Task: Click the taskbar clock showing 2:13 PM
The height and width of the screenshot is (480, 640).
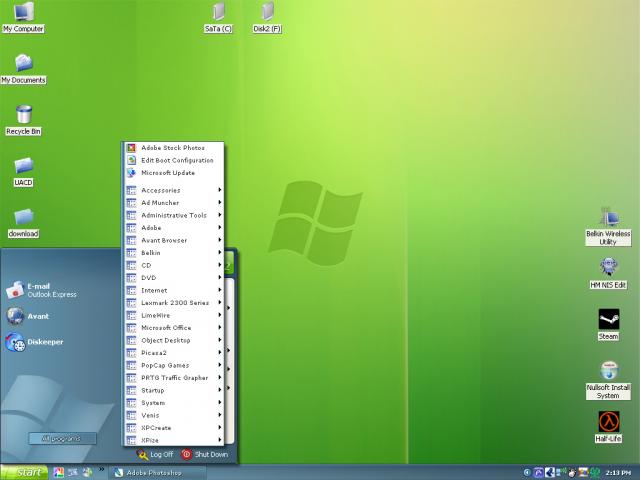Action: pyautogui.click(x=618, y=473)
